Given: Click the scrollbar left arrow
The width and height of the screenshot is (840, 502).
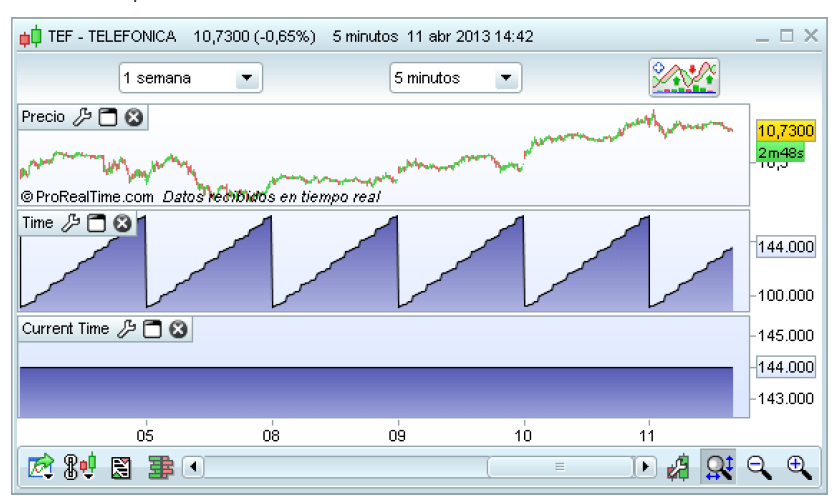Looking at the screenshot, I should click(193, 467).
